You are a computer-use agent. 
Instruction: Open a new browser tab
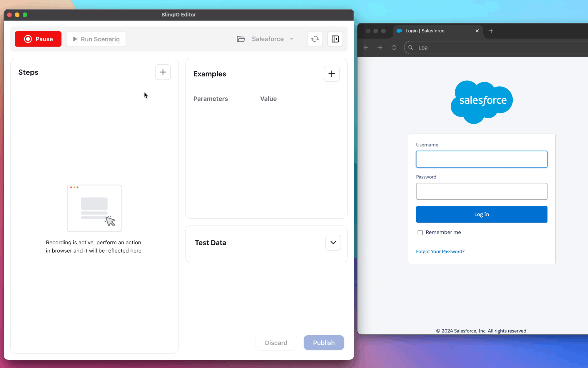[491, 31]
